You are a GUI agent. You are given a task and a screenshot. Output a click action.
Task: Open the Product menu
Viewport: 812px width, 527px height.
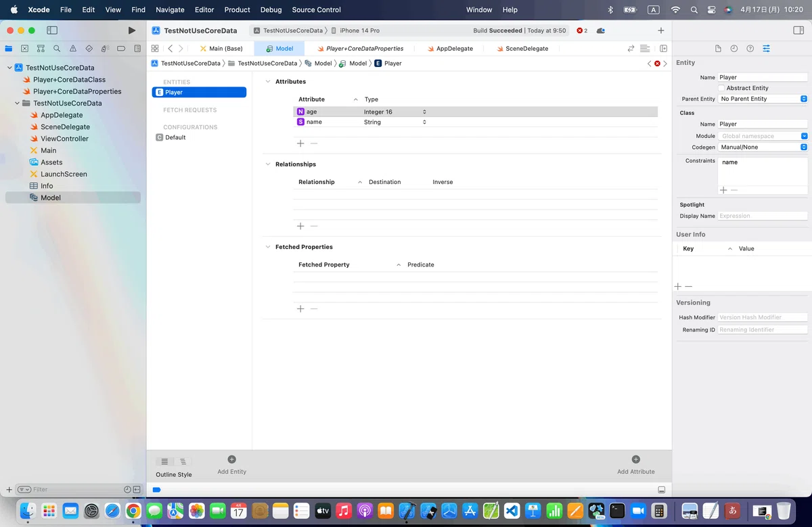[237, 9]
